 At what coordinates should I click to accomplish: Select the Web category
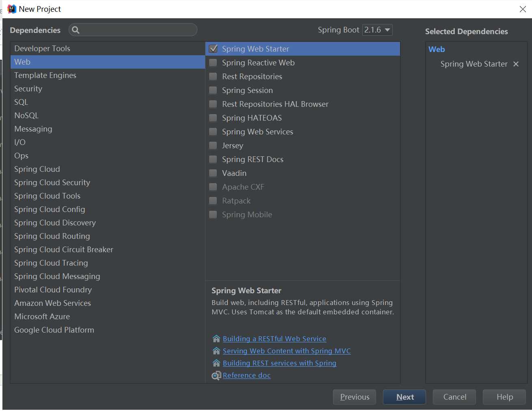click(108, 62)
